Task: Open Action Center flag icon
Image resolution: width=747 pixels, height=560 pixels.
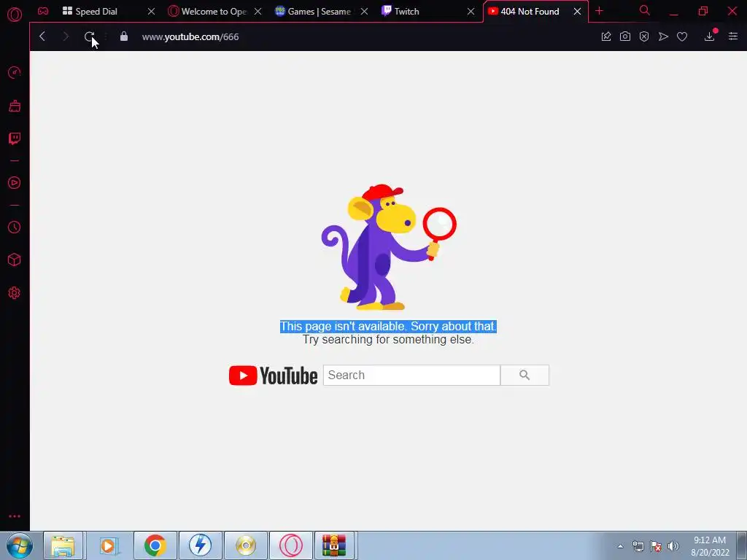Action: (656, 546)
